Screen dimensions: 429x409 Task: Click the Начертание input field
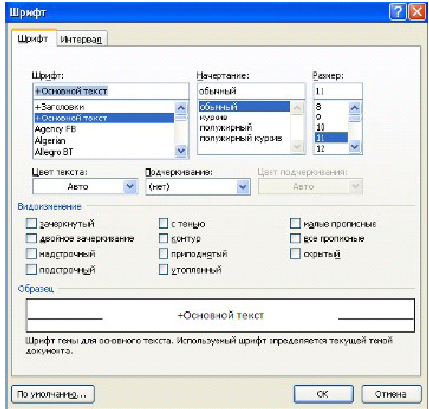pos(251,91)
